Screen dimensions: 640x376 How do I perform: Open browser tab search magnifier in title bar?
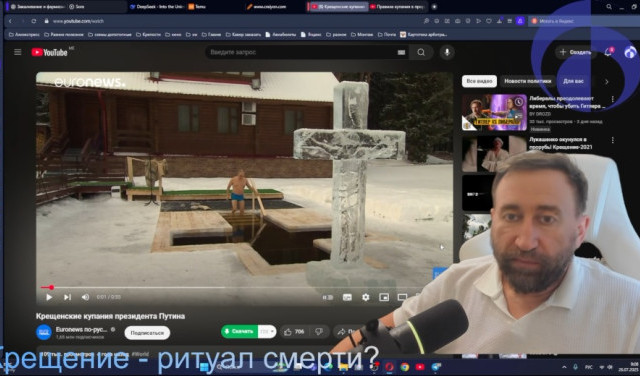pyautogui.click(x=609, y=7)
